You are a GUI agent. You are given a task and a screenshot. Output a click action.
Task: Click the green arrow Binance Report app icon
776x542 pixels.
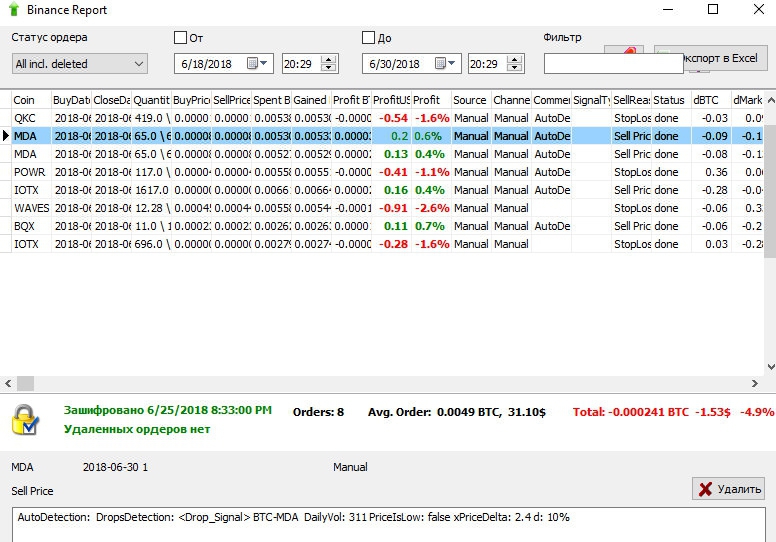[x=13, y=9]
